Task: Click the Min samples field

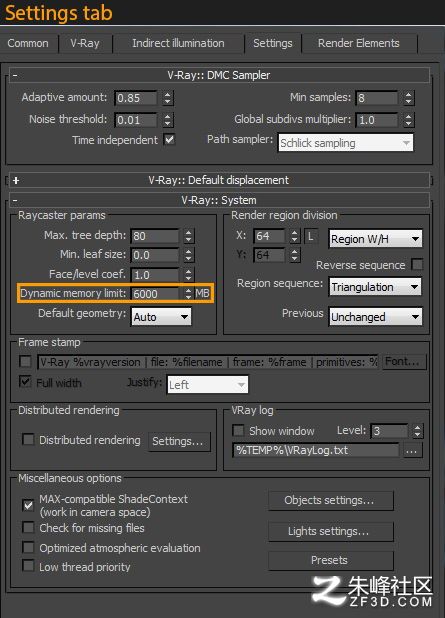Action: 377,98
